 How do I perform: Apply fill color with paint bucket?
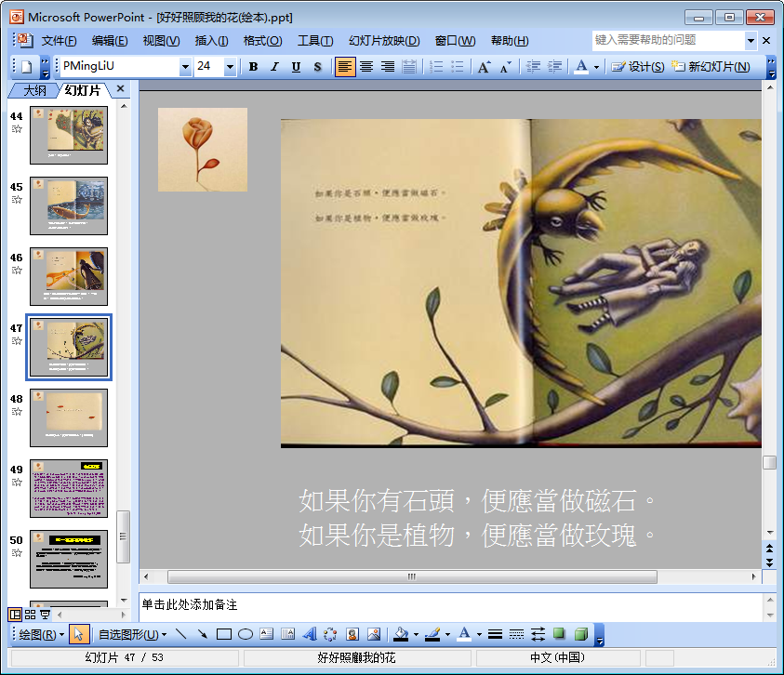point(401,634)
